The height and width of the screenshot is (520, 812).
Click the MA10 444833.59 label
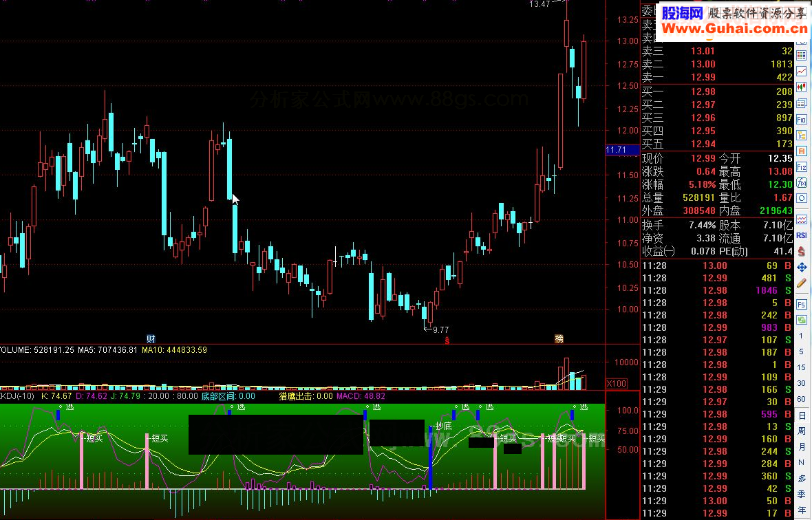click(175, 350)
